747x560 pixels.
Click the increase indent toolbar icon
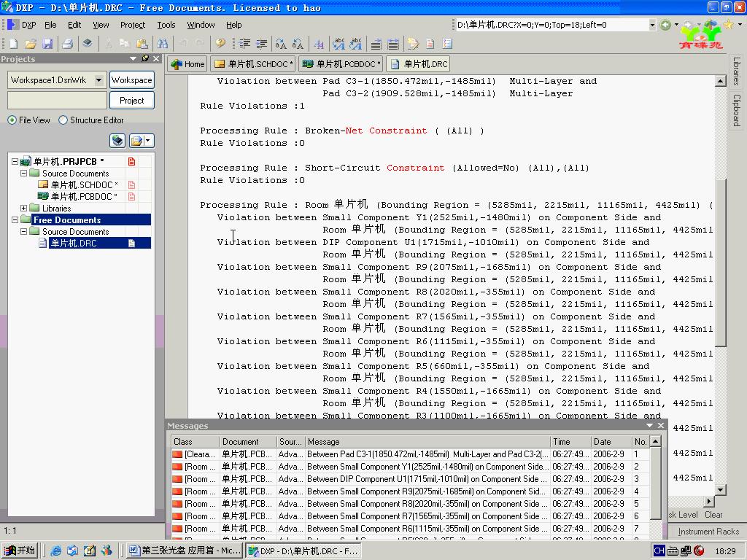click(245, 44)
